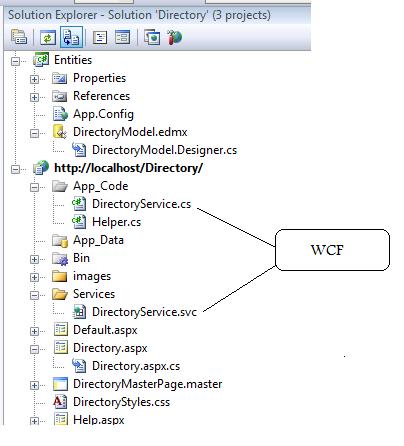This screenshot has height=446, width=404.
Task: Click the View Code toolbar icon
Action: pos(100,37)
